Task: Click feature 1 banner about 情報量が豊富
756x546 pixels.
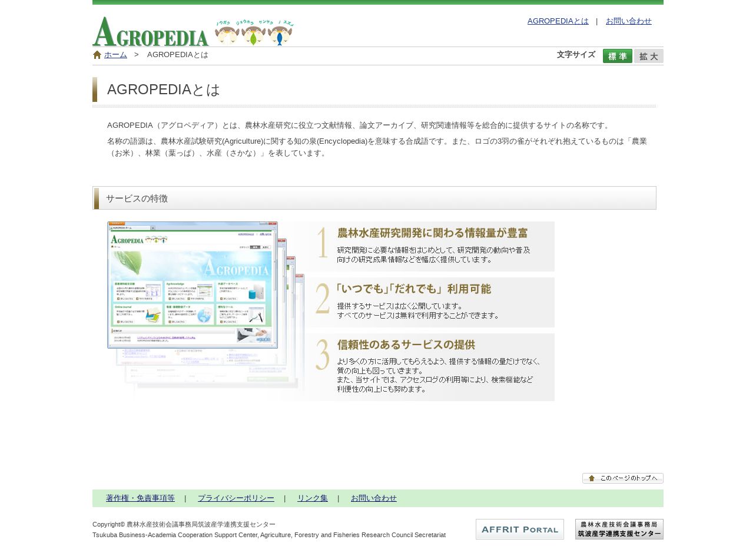Action: [430, 246]
